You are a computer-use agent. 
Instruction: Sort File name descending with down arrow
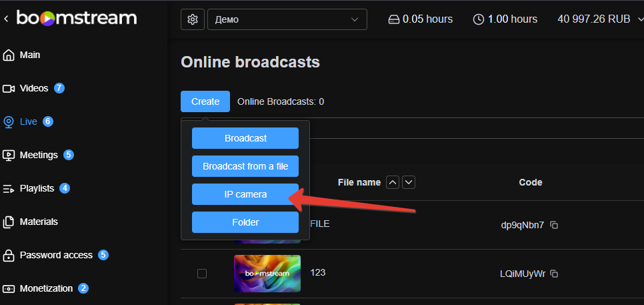click(x=409, y=182)
